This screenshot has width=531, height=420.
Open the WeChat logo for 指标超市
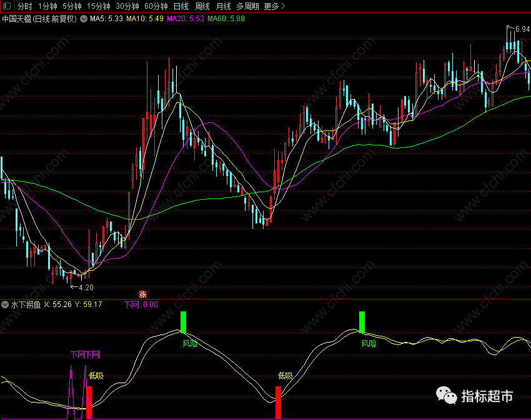tap(446, 395)
